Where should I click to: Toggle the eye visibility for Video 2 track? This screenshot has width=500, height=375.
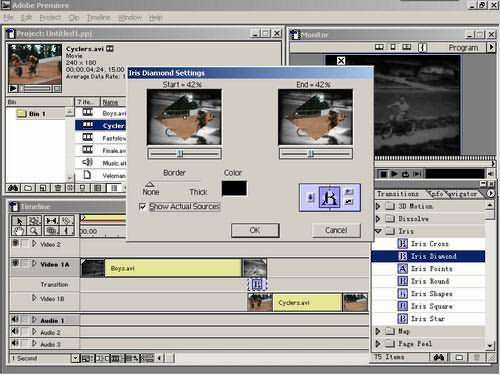tap(15, 244)
